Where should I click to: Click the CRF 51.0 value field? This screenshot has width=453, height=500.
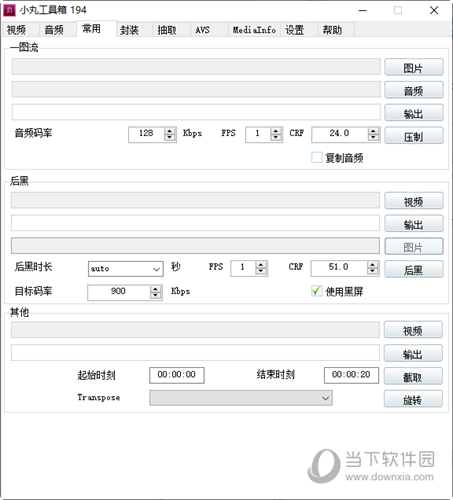(x=339, y=268)
